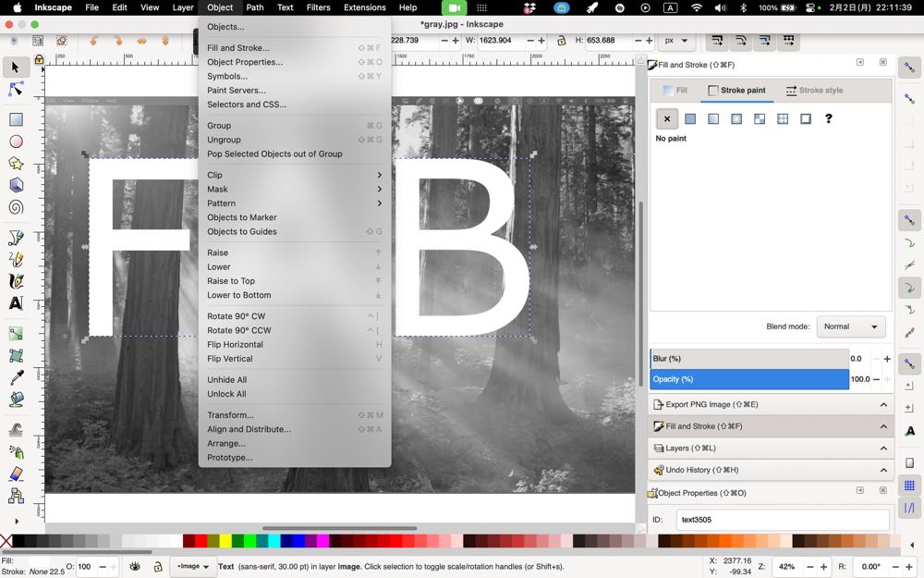Select the Spiral tool
The width and height of the screenshot is (924, 578).
click(16, 207)
